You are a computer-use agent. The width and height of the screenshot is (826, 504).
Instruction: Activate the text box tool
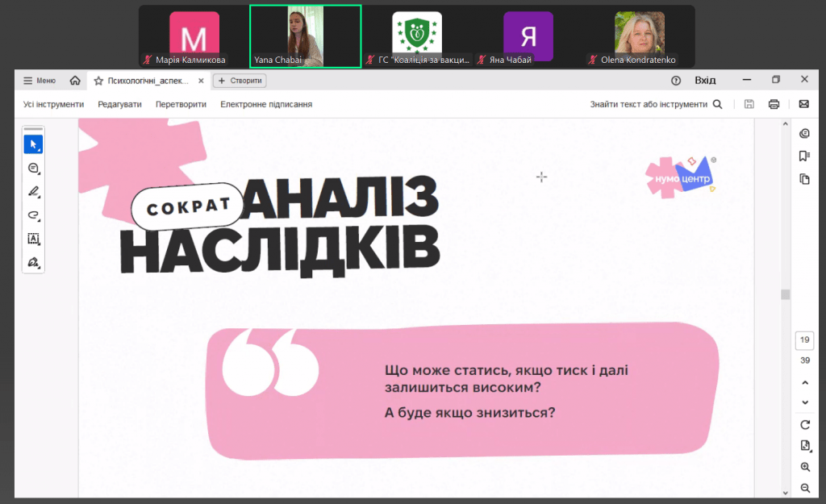33,239
